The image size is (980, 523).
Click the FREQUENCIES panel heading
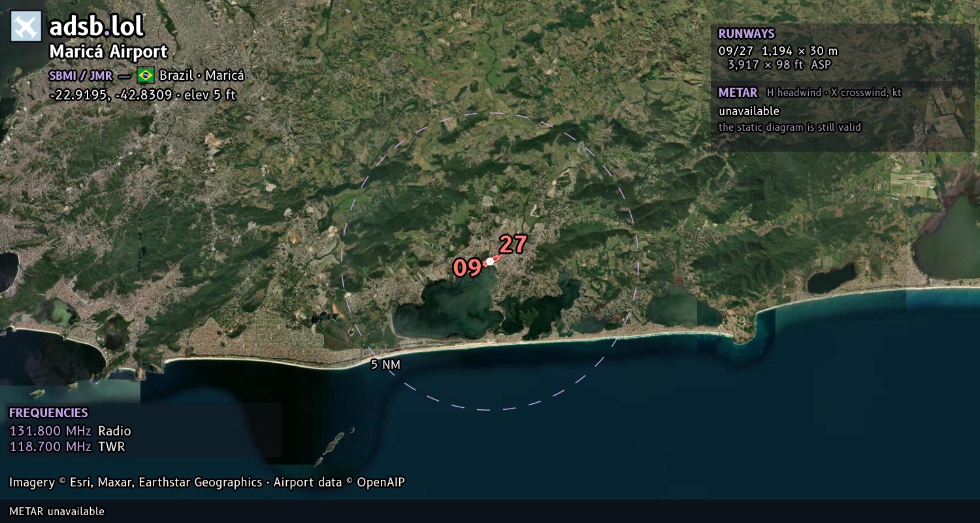tap(48, 413)
